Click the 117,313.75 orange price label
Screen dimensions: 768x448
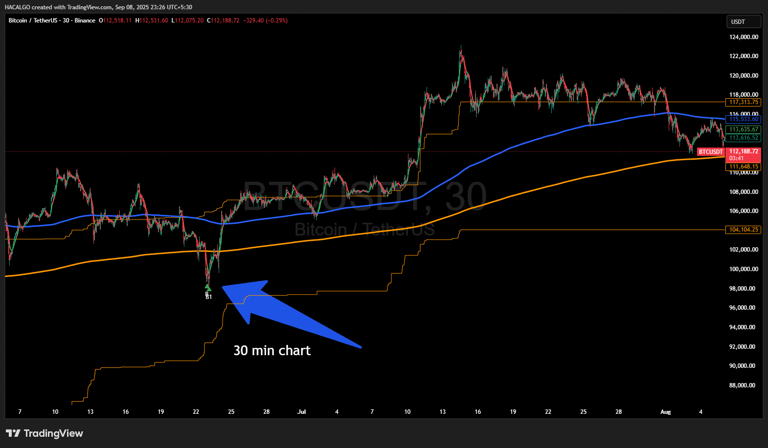point(743,102)
